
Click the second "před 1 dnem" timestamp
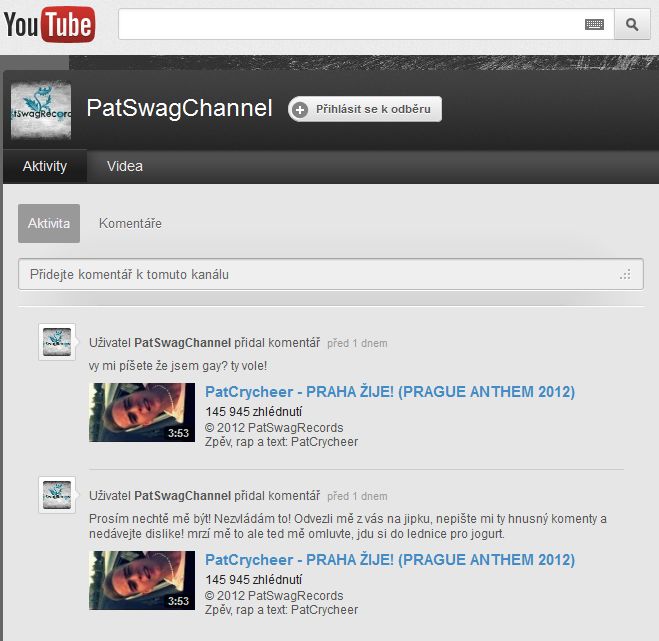[357, 496]
